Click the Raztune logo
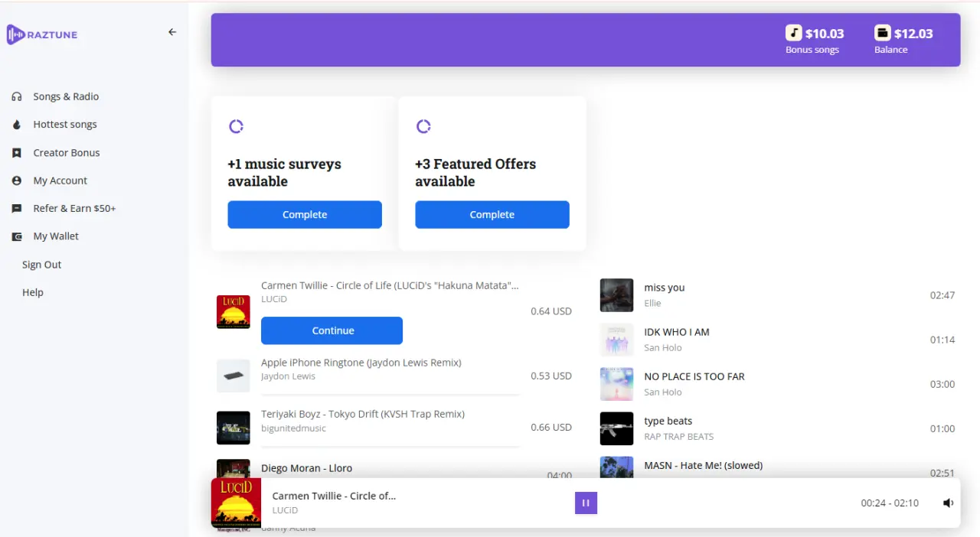This screenshot has height=537, width=980. 42,34
